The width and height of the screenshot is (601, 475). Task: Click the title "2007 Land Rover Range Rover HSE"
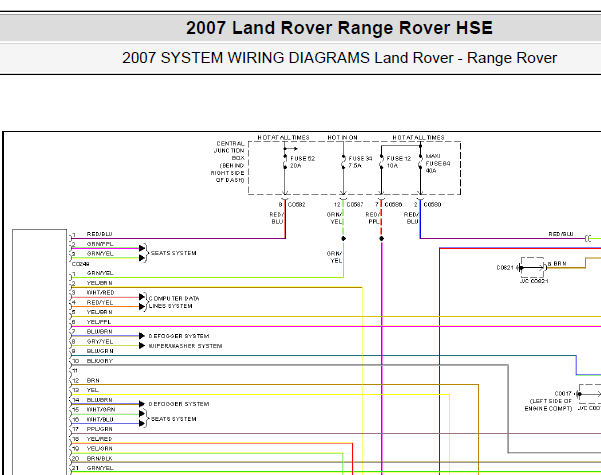coord(339,28)
